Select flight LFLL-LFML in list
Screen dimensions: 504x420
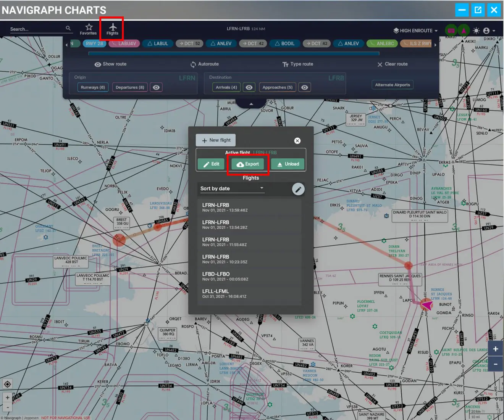[249, 293]
